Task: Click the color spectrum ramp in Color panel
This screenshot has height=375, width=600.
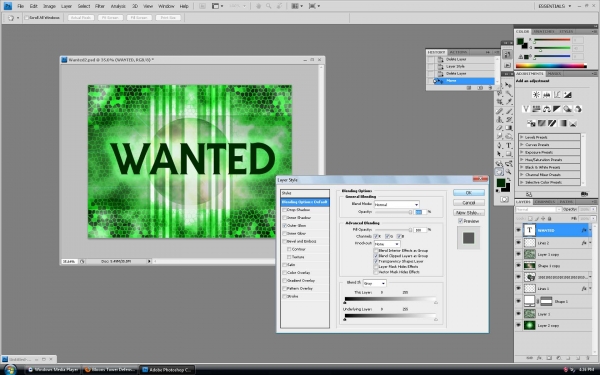Action: point(551,66)
